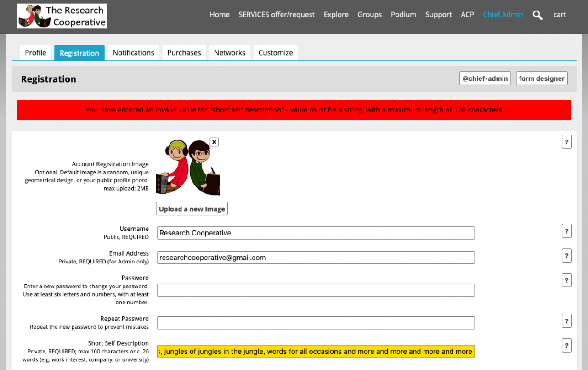
Task: Open help for the Username field
Action: 567,231
